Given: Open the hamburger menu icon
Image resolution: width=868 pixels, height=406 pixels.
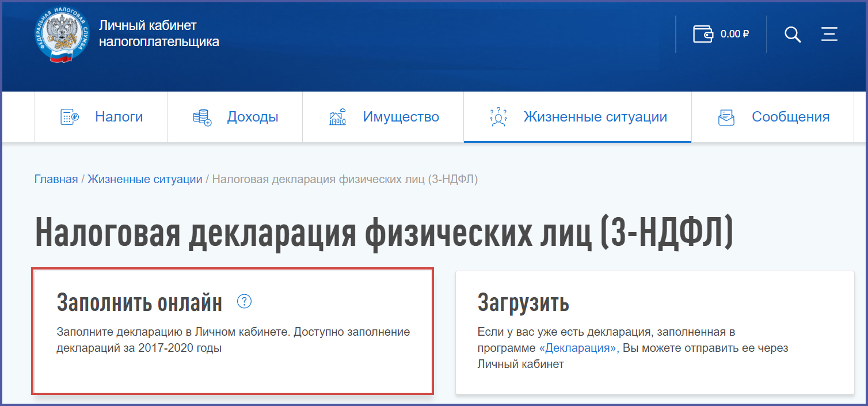Looking at the screenshot, I should pos(829,34).
